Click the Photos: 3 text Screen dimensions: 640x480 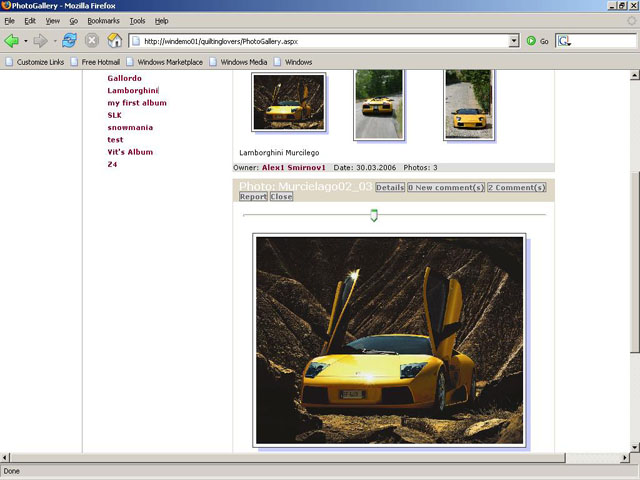(420, 167)
